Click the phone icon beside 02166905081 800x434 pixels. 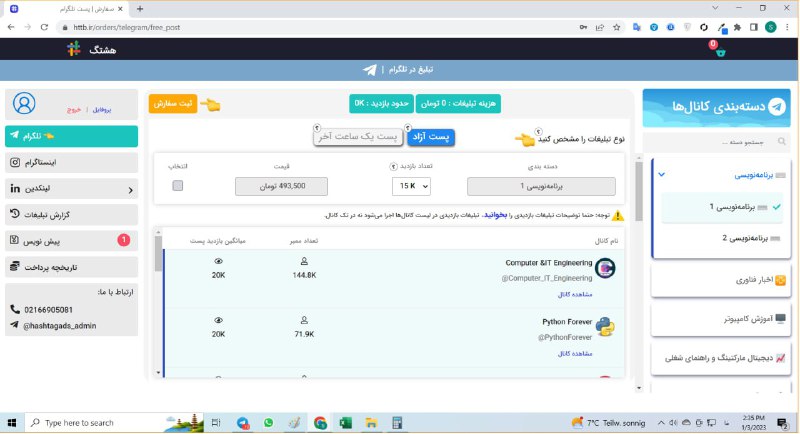tap(15, 309)
